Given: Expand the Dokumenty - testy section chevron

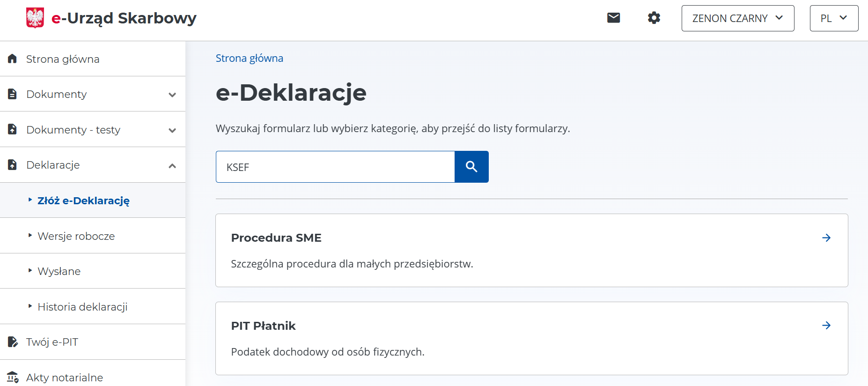Looking at the screenshot, I should tap(172, 130).
